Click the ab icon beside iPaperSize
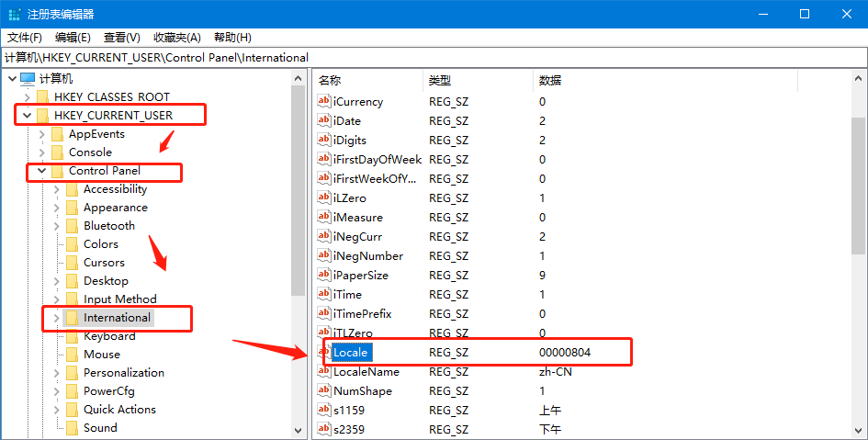 pyautogui.click(x=323, y=276)
